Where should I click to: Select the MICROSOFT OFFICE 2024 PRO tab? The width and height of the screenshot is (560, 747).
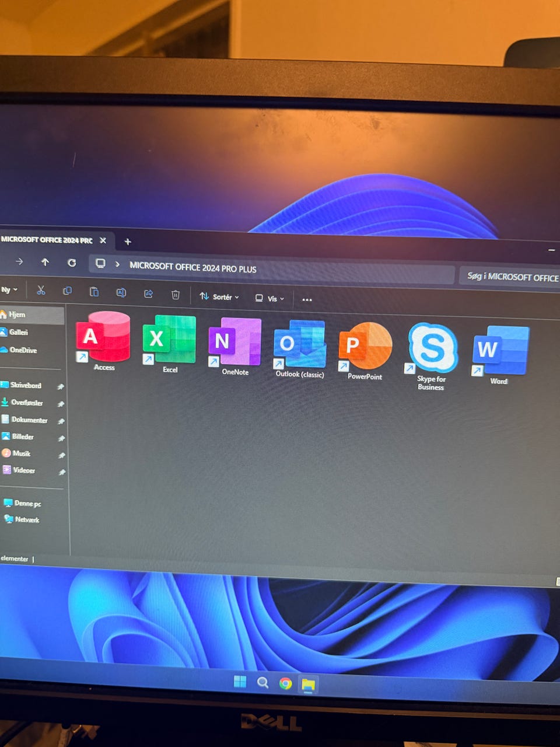point(47,240)
